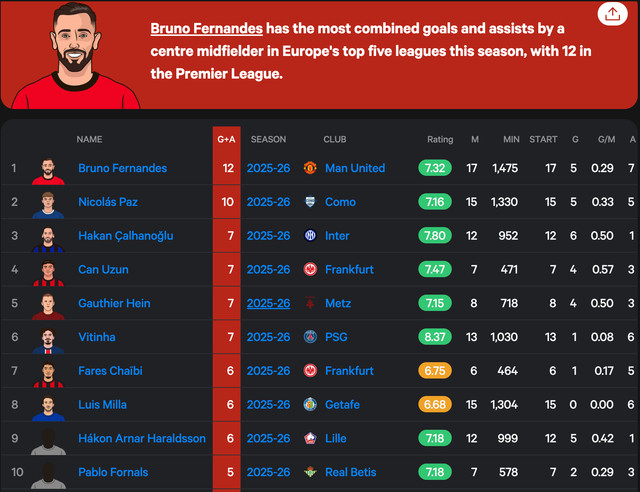Click Hakan Çalhanoğlu's player photo
This screenshot has width=640, height=492.
(x=47, y=237)
